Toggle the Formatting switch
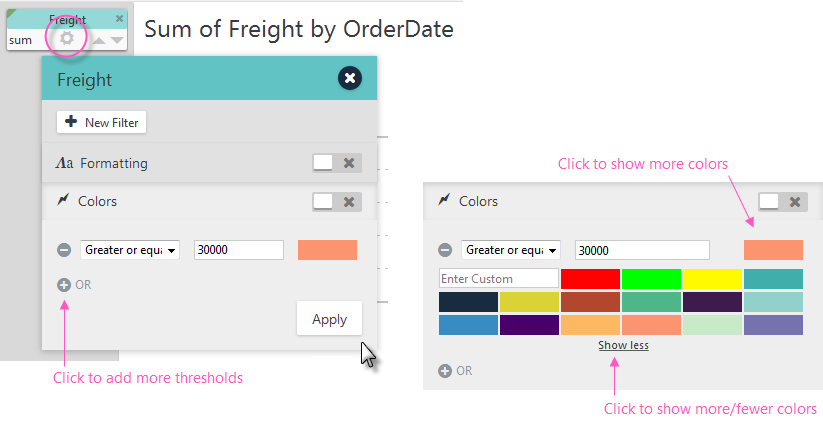823x440 pixels. click(x=324, y=163)
